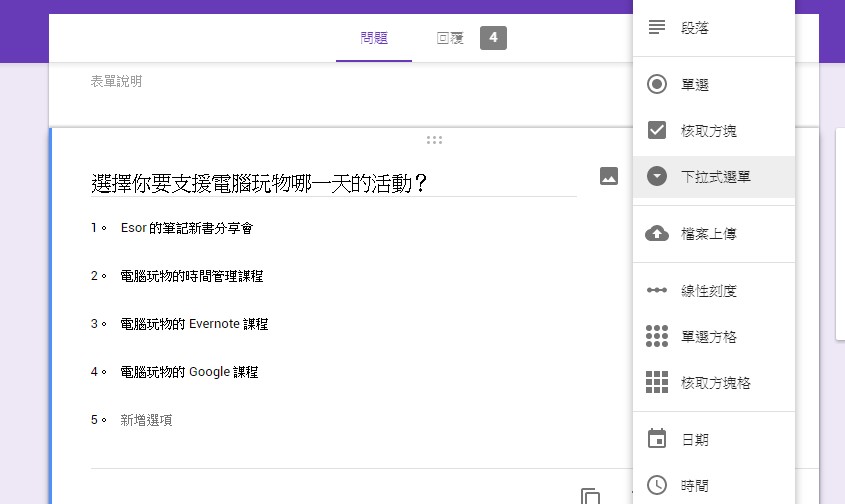
Task: Click the checkmark icon beside 核取方塊
Action: coord(656,130)
